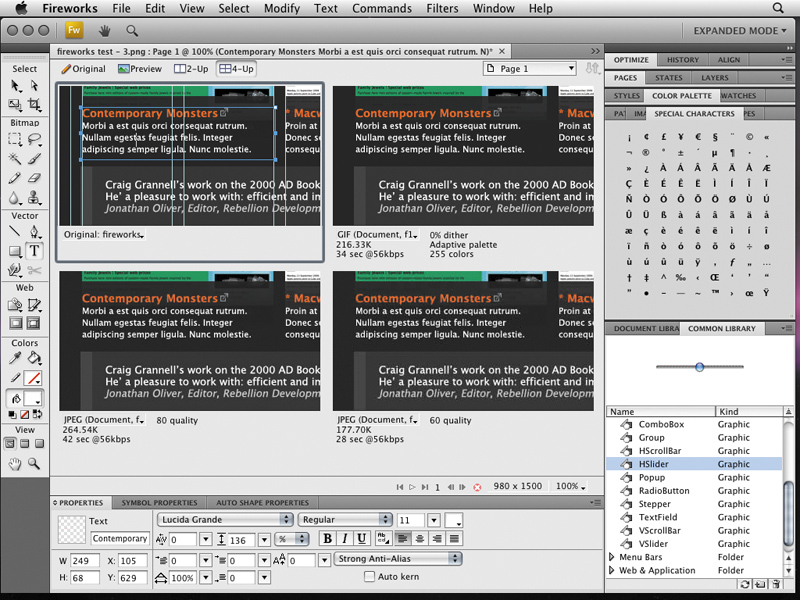Select RadioButton in Common Library list
This screenshot has height=600, width=800.
(694, 491)
